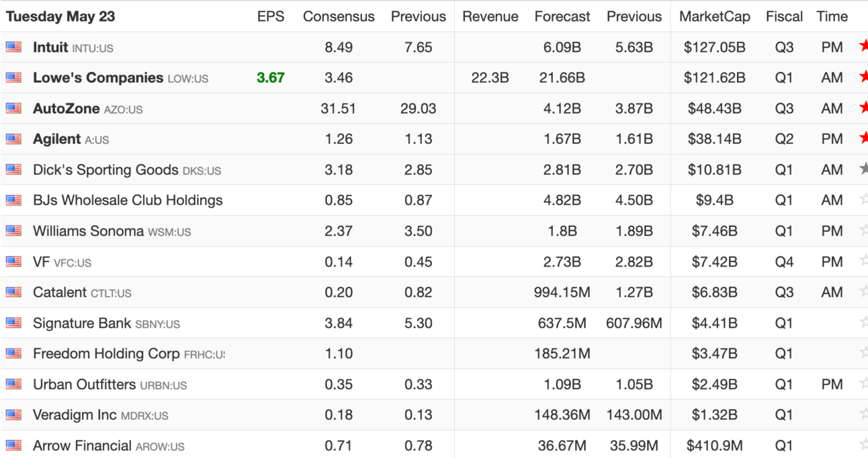Select Lowe's revenue value 22.3B
This screenshot has width=868, height=458.
click(x=490, y=78)
